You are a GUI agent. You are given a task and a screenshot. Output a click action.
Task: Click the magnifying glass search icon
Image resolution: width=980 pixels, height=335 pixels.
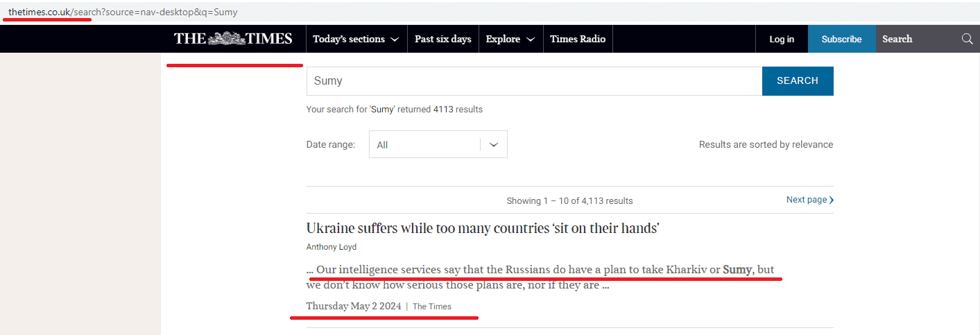click(967, 39)
